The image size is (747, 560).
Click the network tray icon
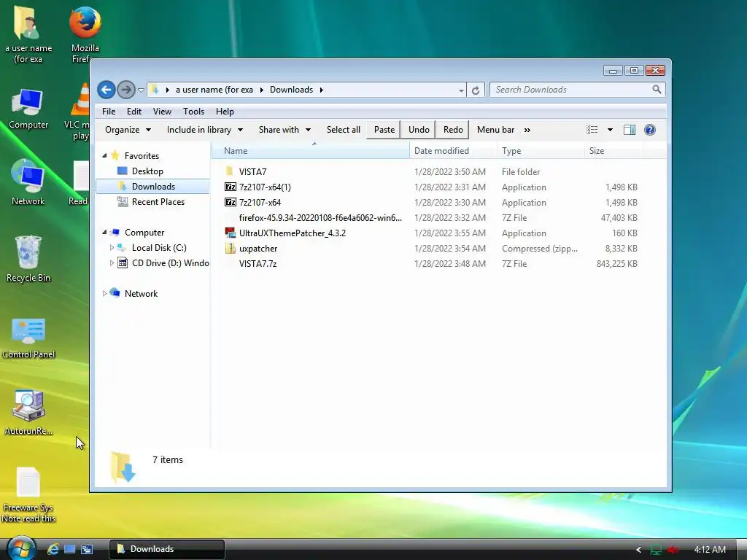coord(656,550)
